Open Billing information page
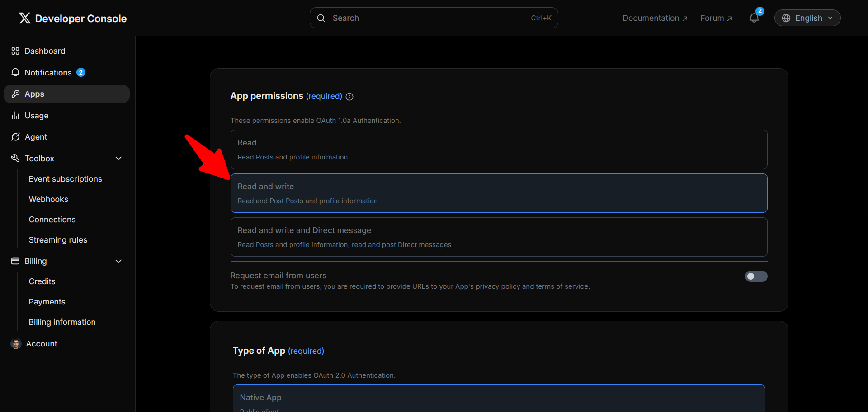 point(62,322)
